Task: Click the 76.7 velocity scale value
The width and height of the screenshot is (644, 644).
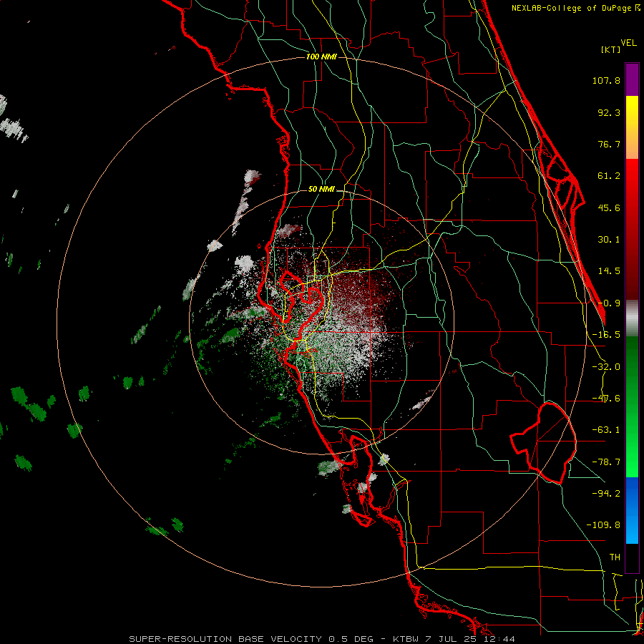Action: 609,144
